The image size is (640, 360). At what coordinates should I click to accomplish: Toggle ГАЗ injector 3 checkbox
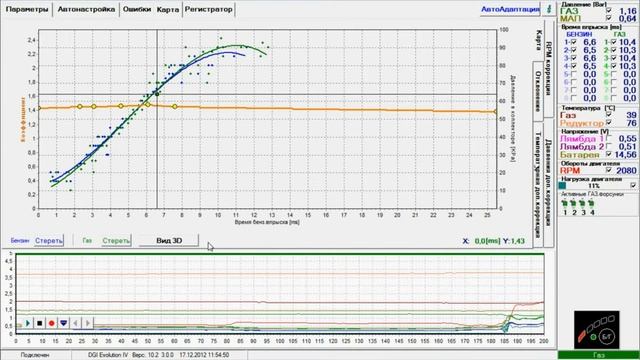pyautogui.click(x=613, y=58)
